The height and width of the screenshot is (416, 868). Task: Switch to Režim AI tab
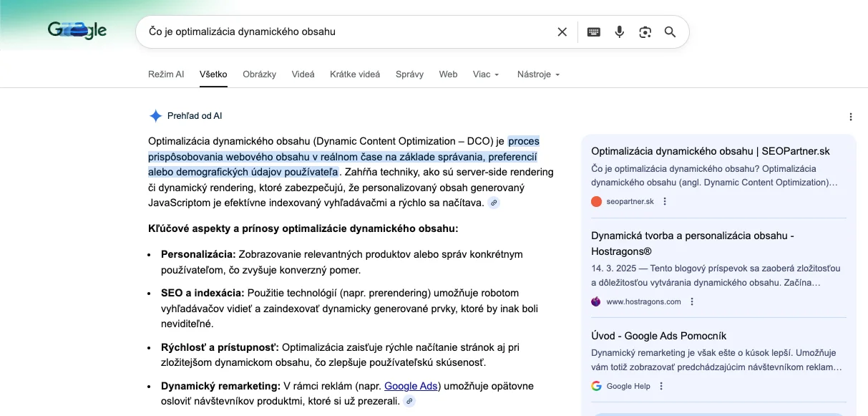(x=166, y=74)
